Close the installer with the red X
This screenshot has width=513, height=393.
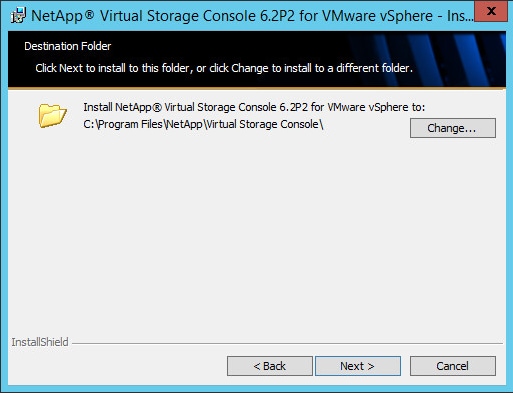(x=491, y=11)
